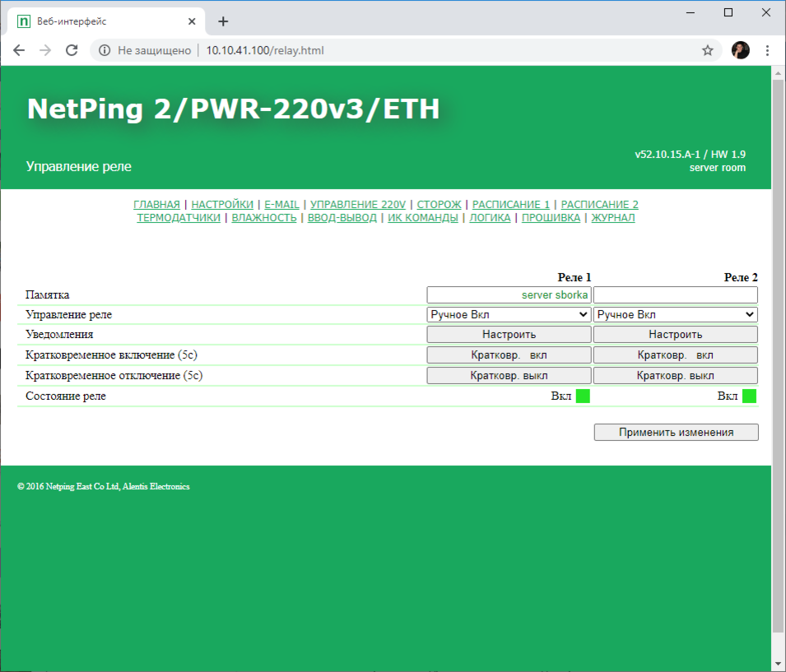Click the copyright Netping East text

(x=103, y=486)
